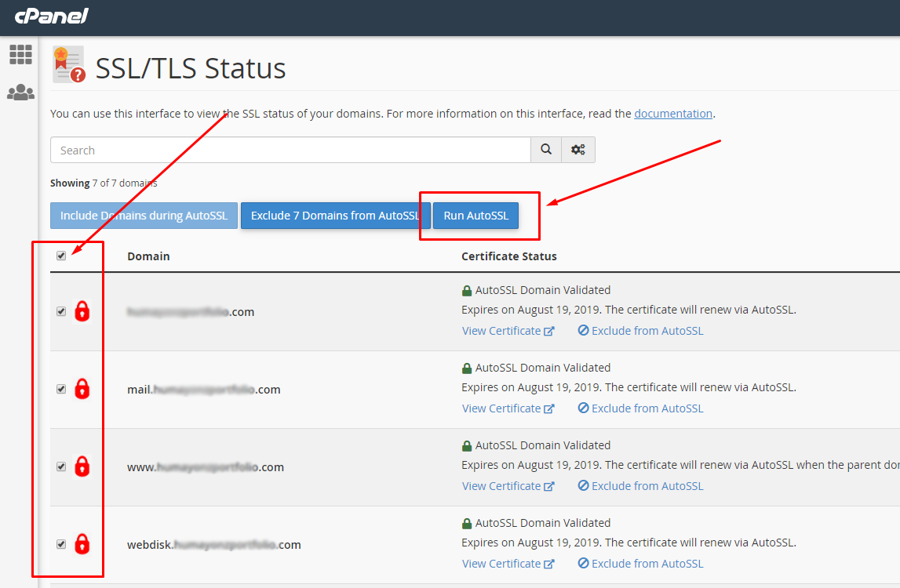The image size is (900, 588).
Task: Uncheck the first .com domain checkbox
Action: pos(61,311)
